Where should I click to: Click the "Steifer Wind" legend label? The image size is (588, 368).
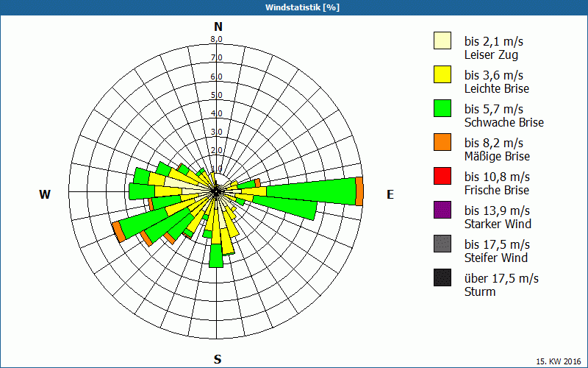(495, 258)
